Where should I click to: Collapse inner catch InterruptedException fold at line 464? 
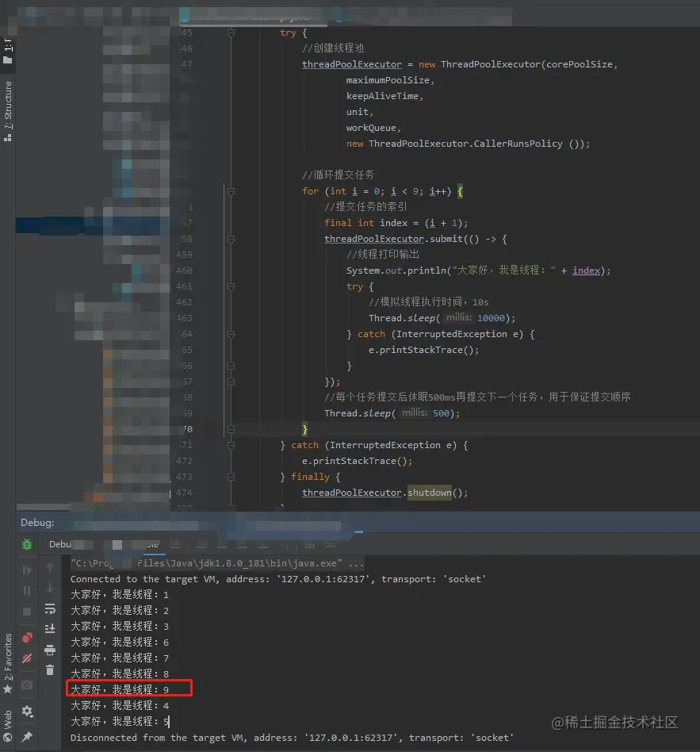coord(231,334)
